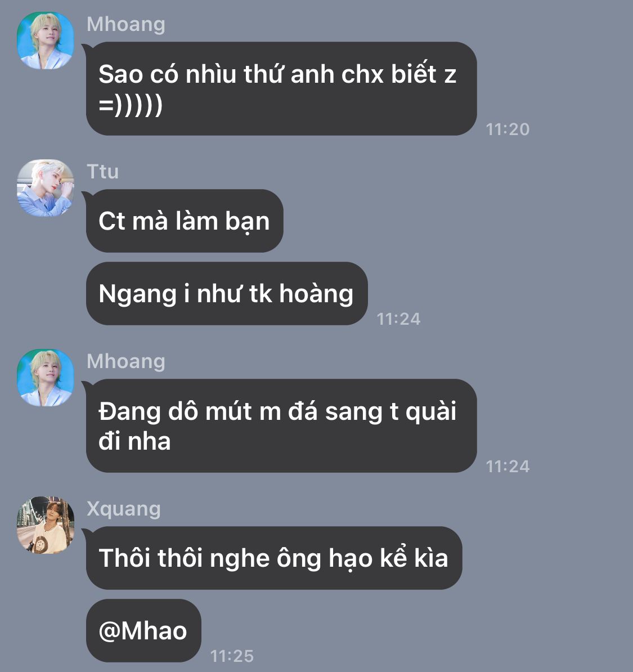
Task: Click the second Mhoang name label
Action: pyautogui.click(x=125, y=362)
